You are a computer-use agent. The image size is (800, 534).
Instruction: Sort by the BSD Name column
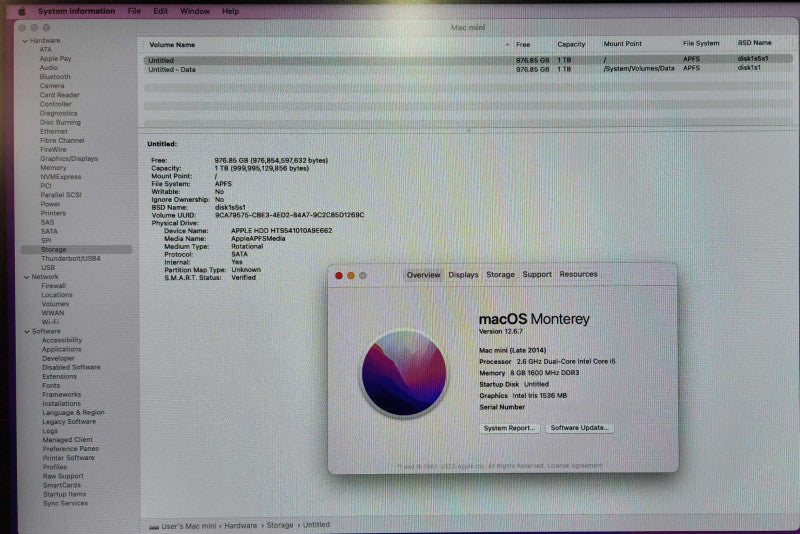coord(754,43)
